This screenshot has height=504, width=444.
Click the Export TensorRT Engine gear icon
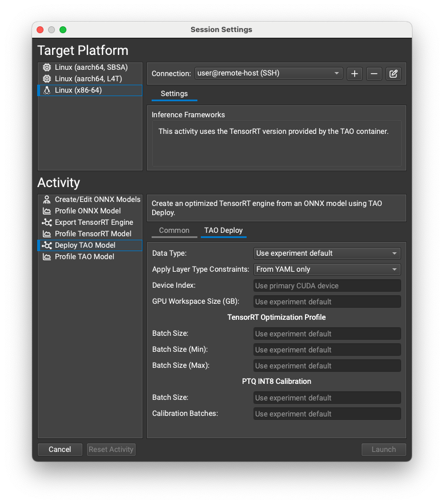coord(46,222)
